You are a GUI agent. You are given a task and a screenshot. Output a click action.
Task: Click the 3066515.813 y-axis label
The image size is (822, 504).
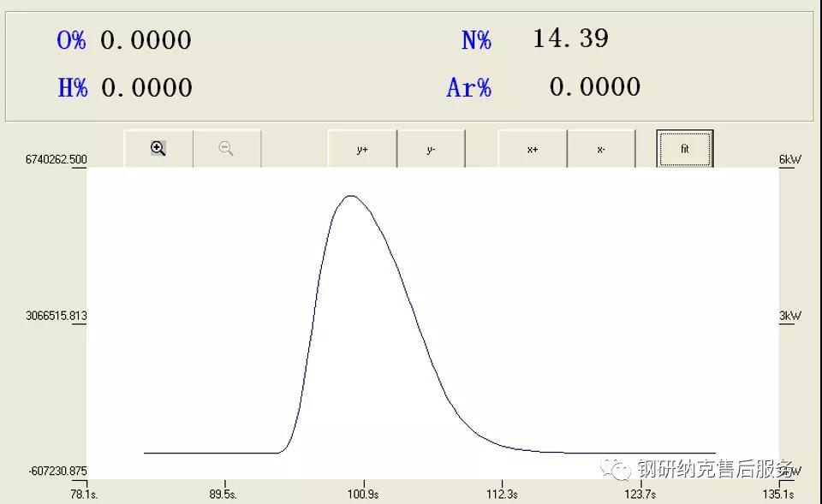57,316
